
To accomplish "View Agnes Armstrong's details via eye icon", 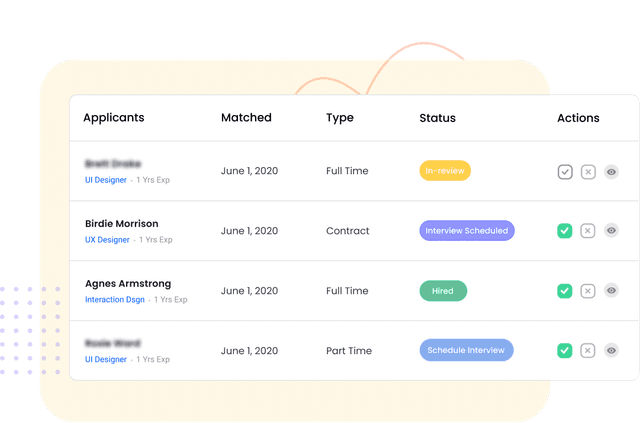I will point(611,291).
